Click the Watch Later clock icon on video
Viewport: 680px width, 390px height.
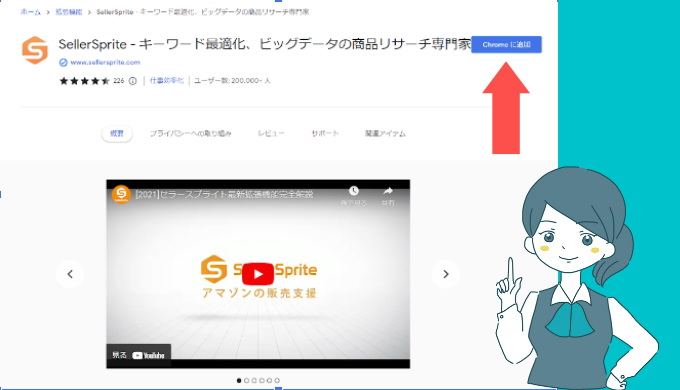point(354,191)
